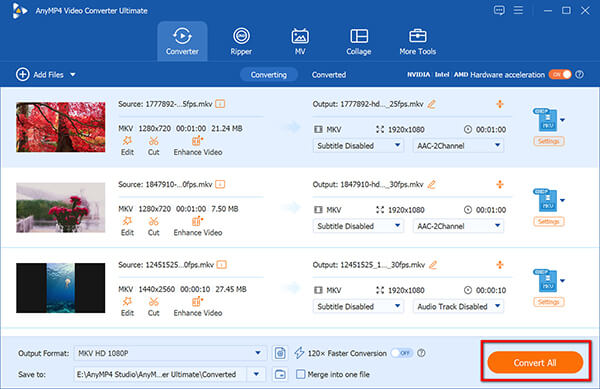Select the Converted tab
The height and width of the screenshot is (389, 600).
click(x=329, y=75)
